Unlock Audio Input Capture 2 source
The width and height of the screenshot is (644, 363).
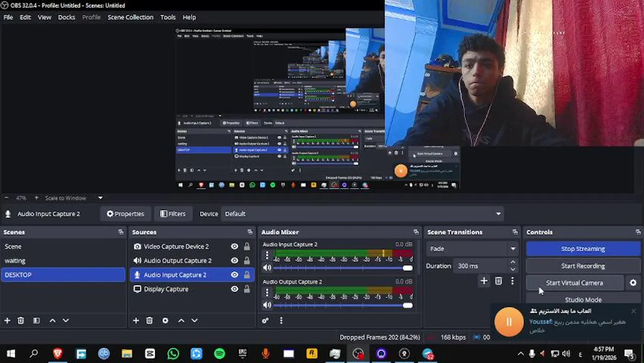click(x=247, y=275)
